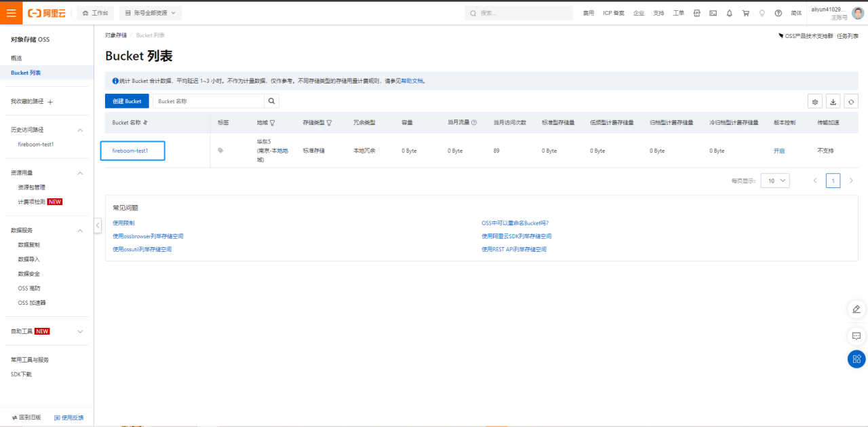Viewport: 868px width, 427px height.
Task: Click the download export icon
Action: click(833, 101)
